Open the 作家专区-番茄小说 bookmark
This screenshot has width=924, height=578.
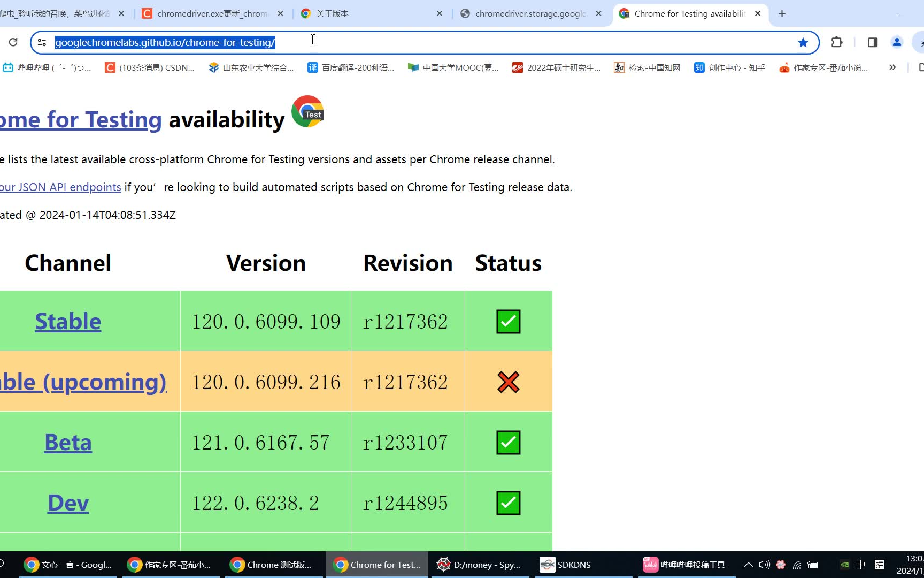click(x=824, y=67)
